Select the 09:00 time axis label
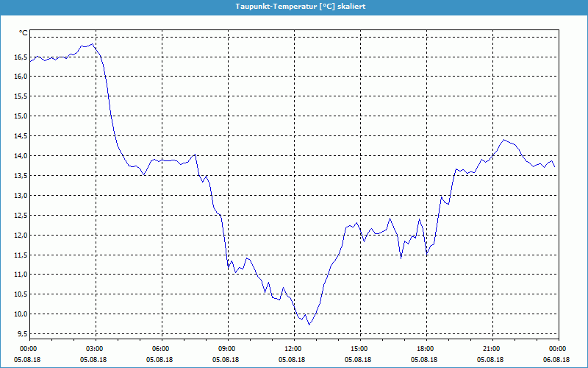 click(227, 349)
